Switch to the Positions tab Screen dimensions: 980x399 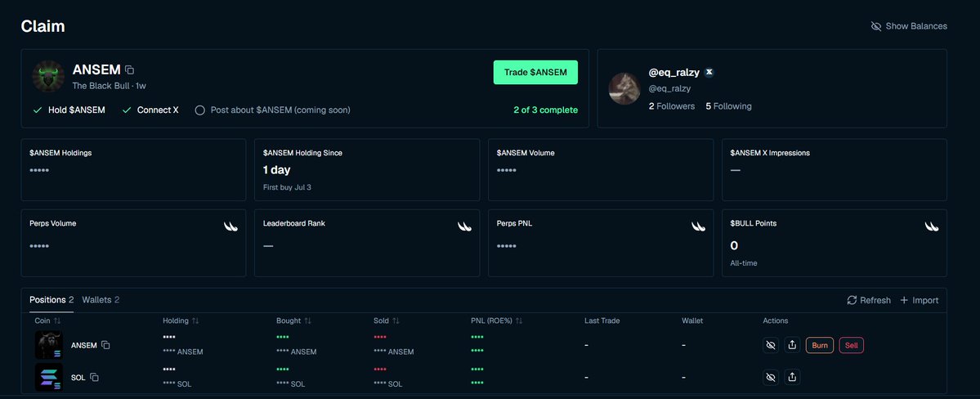pyautogui.click(x=51, y=300)
